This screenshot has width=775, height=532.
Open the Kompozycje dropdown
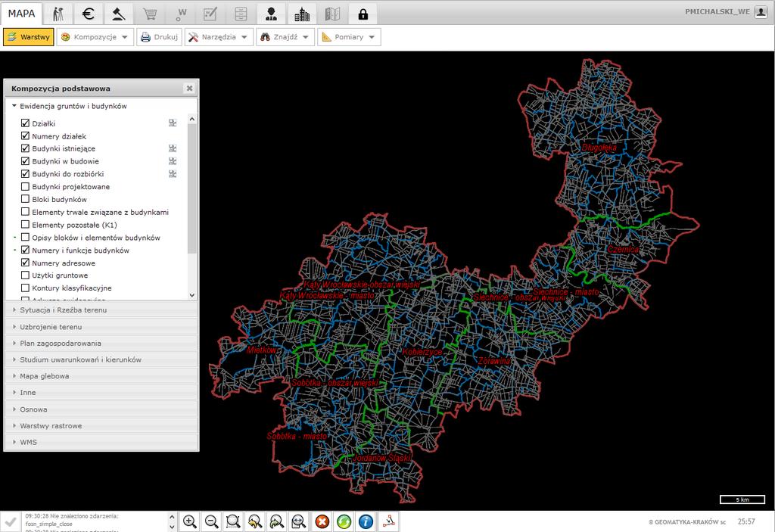pyautogui.click(x=95, y=37)
